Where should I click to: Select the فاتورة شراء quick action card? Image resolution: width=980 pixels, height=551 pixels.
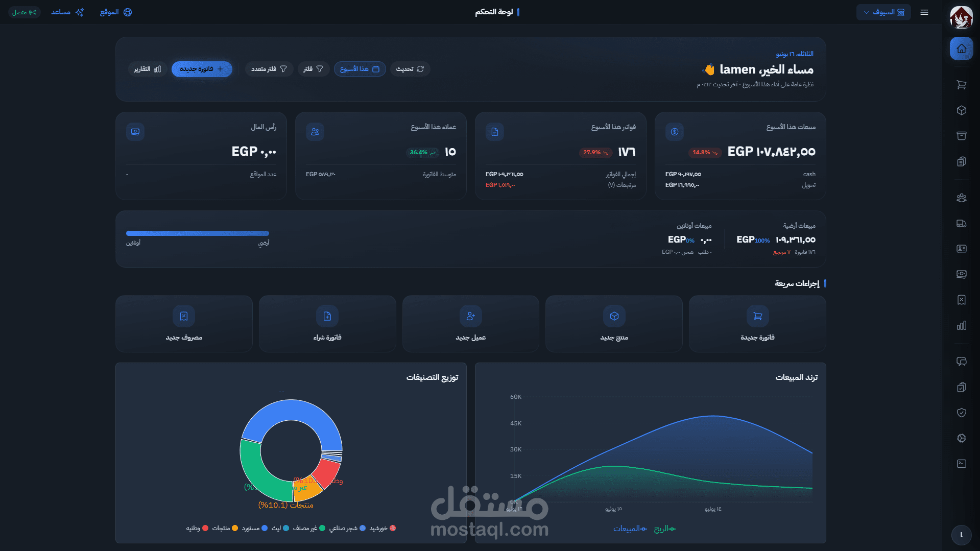[x=327, y=324]
